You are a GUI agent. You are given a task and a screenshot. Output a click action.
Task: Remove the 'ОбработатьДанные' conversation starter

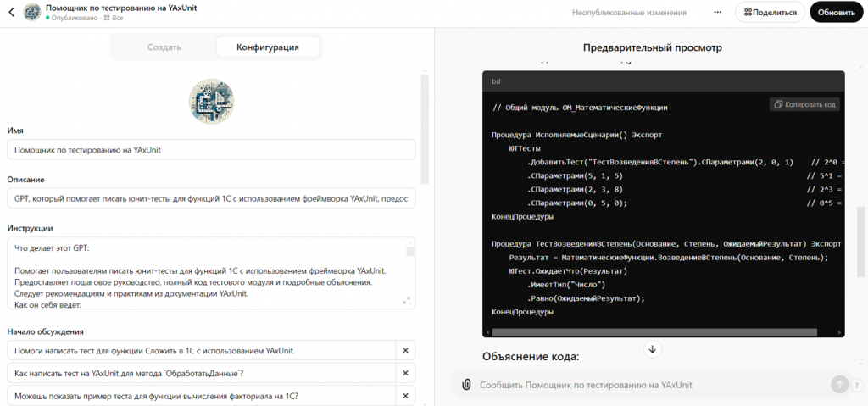pyautogui.click(x=405, y=373)
